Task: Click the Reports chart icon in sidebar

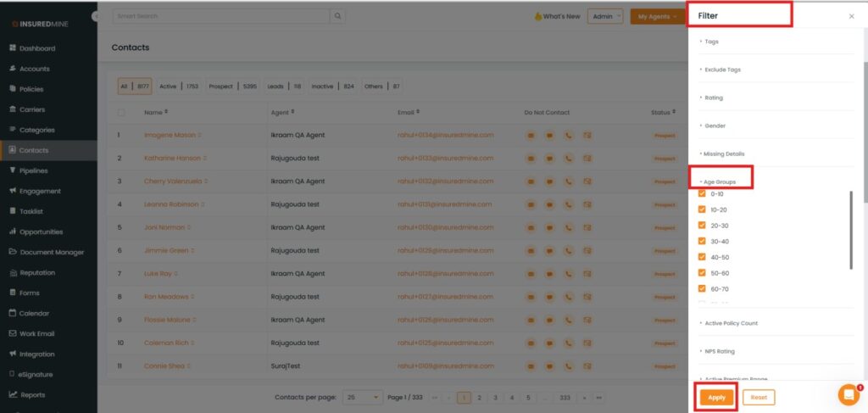Action: [x=13, y=394]
